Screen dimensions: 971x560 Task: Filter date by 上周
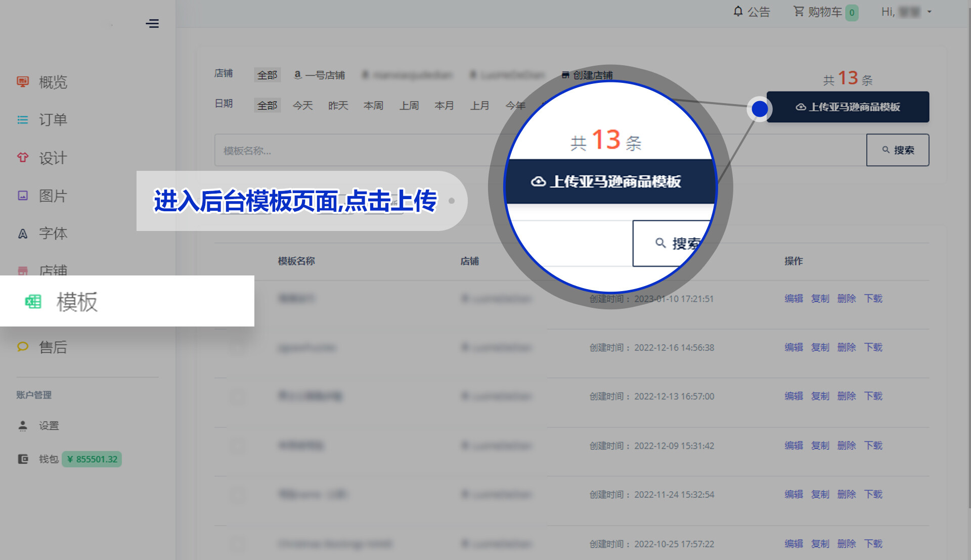coord(409,105)
